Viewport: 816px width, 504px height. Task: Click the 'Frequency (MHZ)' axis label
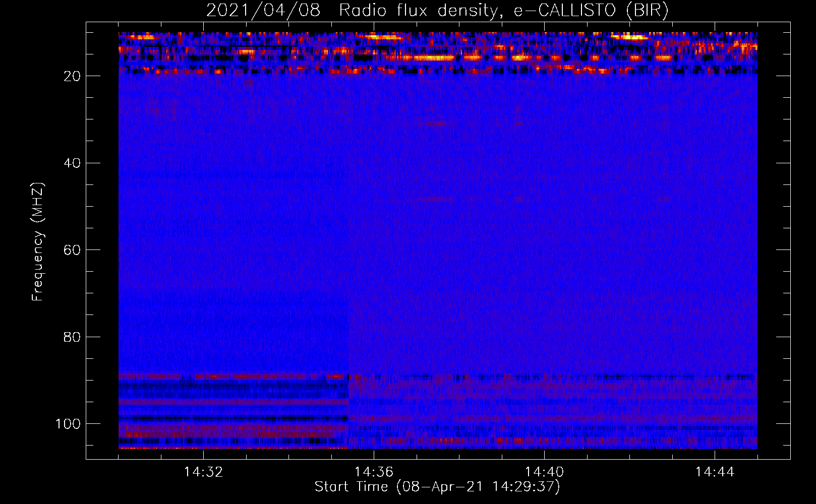[x=38, y=242]
